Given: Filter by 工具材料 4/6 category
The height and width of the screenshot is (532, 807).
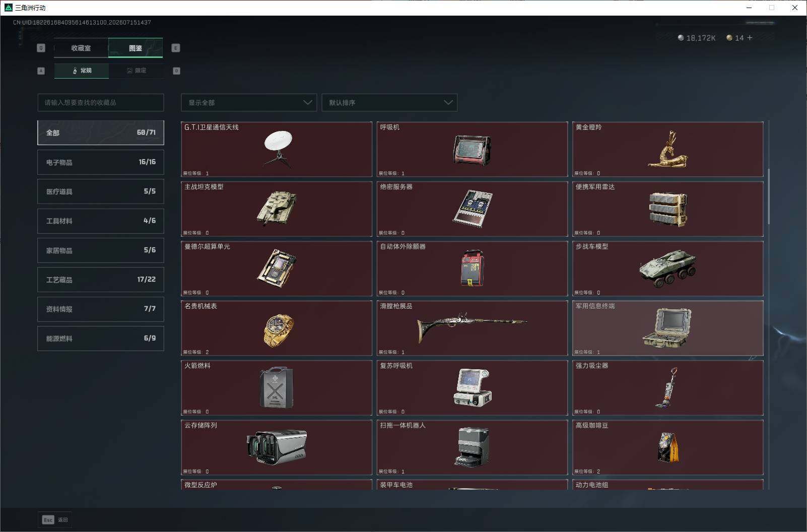Looking at the screenshot, I should [x=101, y=221].
